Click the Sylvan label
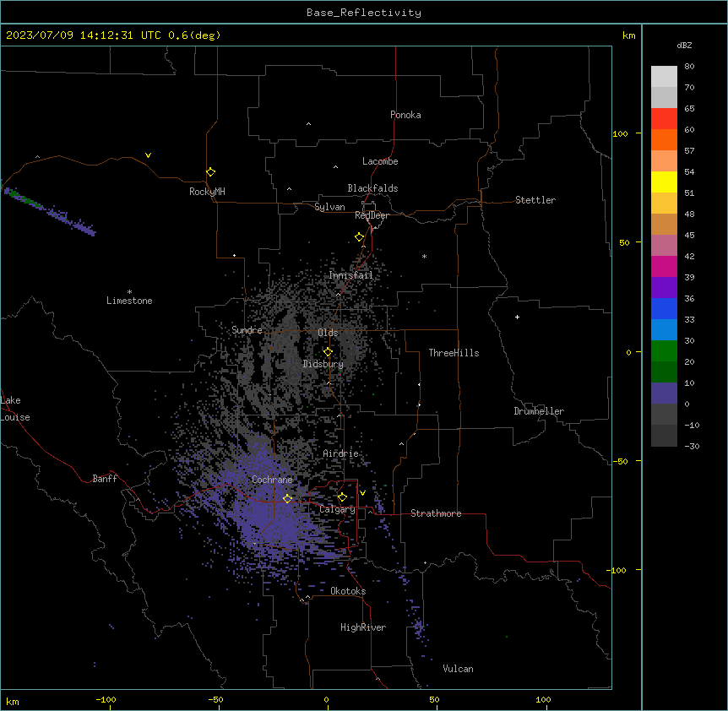728x711 pixels. coord(329,207)
